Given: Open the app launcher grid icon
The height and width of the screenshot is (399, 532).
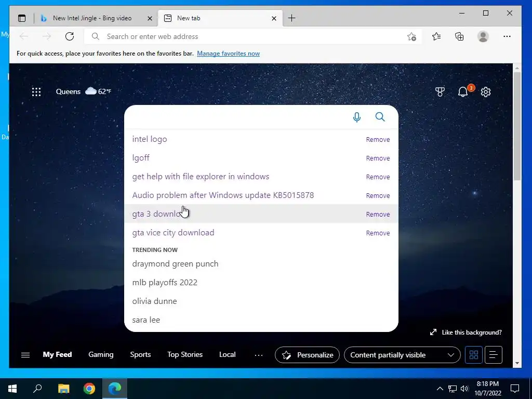Looking at the screenshot, I should click(36, 91).
